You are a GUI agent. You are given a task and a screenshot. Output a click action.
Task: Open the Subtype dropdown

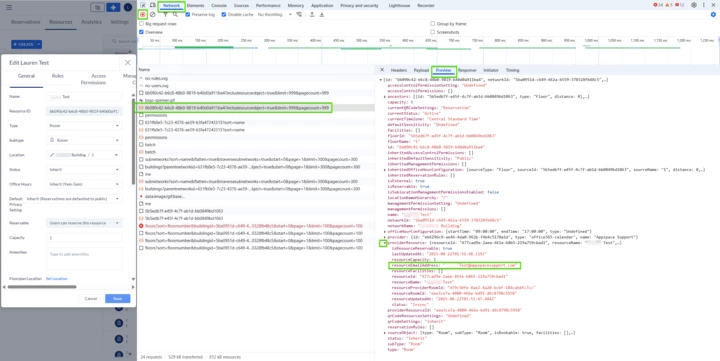[84, 140]
